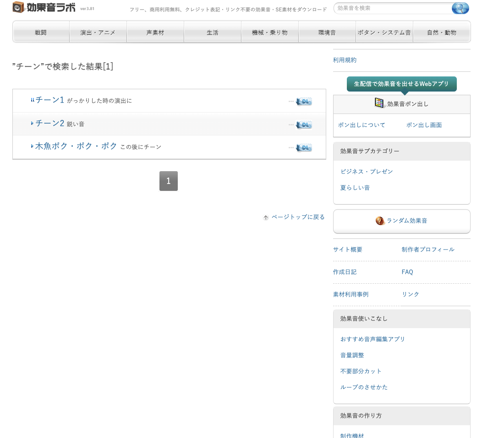Click the ランダム効果音 button
The width and height of the screenshot is (504, 438).
coord(401,221)
